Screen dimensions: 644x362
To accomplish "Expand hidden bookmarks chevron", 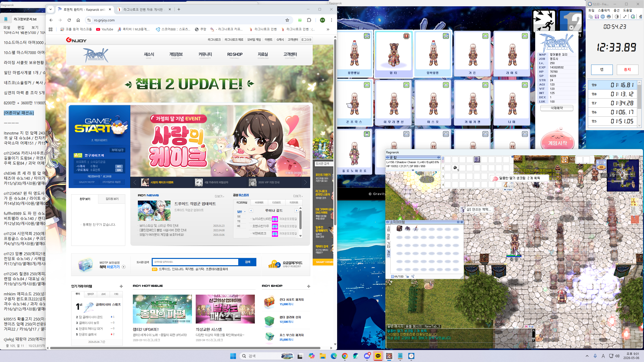I will point(328,29).
